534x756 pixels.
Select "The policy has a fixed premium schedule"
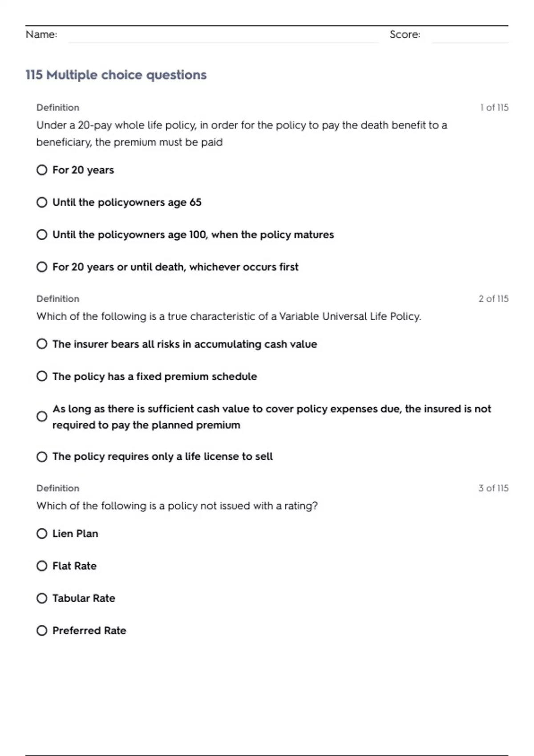click(42, 376)
